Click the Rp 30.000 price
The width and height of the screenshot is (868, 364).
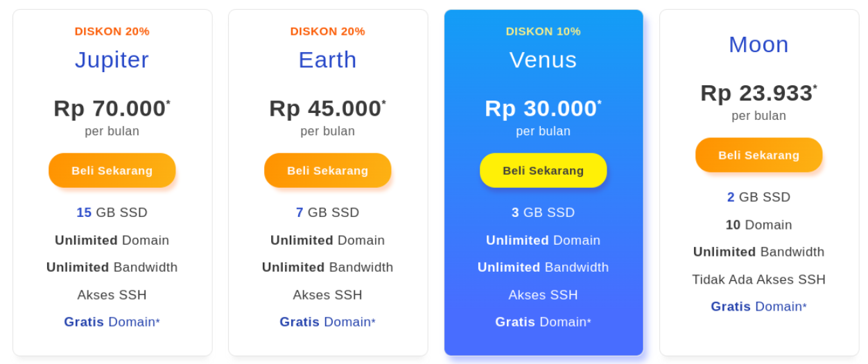(x=543, y=108)
